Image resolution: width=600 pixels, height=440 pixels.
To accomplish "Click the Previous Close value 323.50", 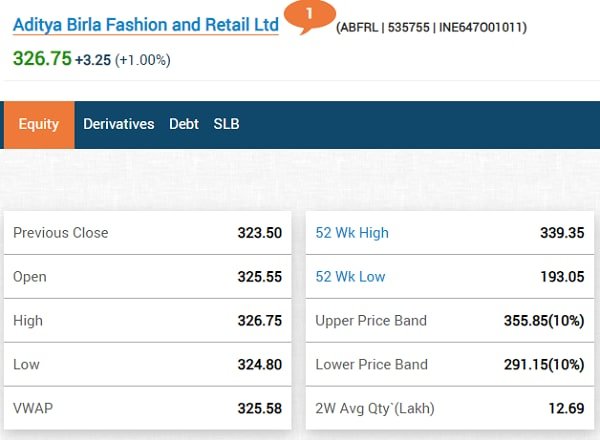I will coord(260,233).
